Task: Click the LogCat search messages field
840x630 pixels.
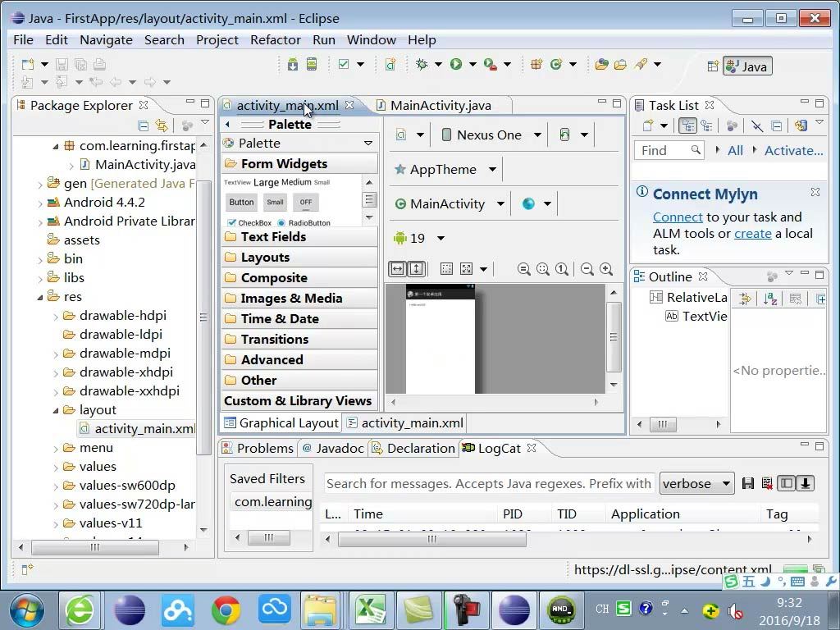Action: pyautogui.click(x=489, y=484)
